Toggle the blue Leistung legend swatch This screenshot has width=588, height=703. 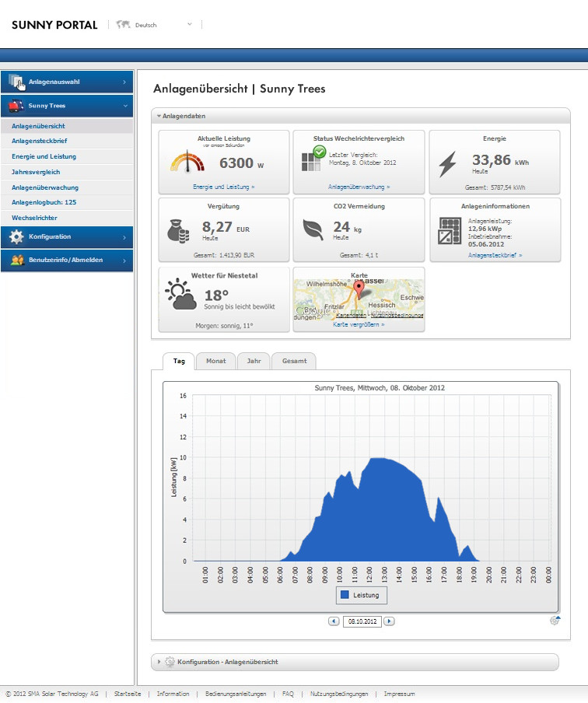345,595
